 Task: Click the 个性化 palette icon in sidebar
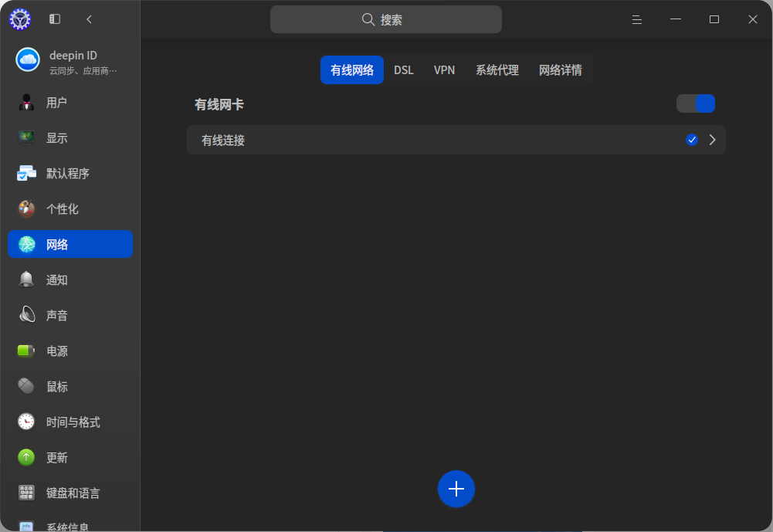coord(26,209)
